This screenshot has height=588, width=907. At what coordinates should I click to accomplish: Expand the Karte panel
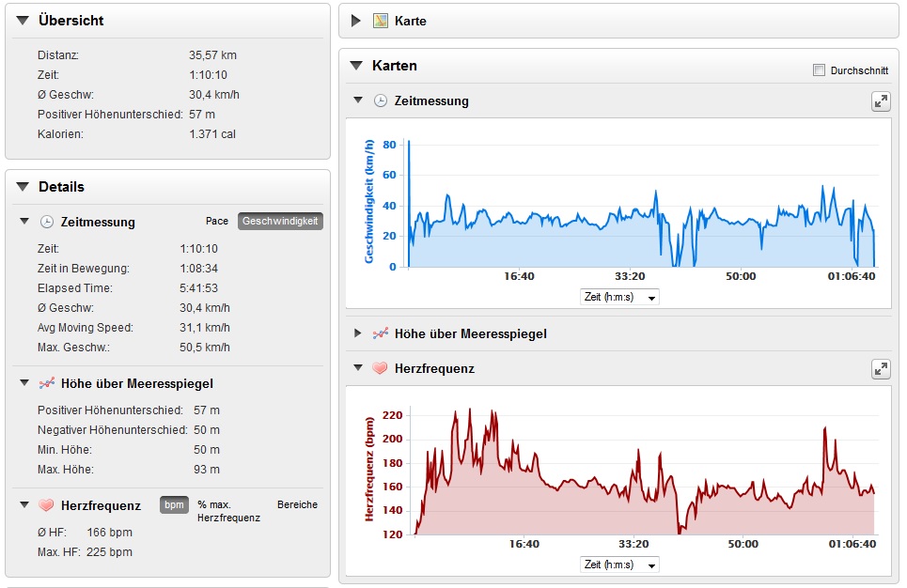click(356, 21)
